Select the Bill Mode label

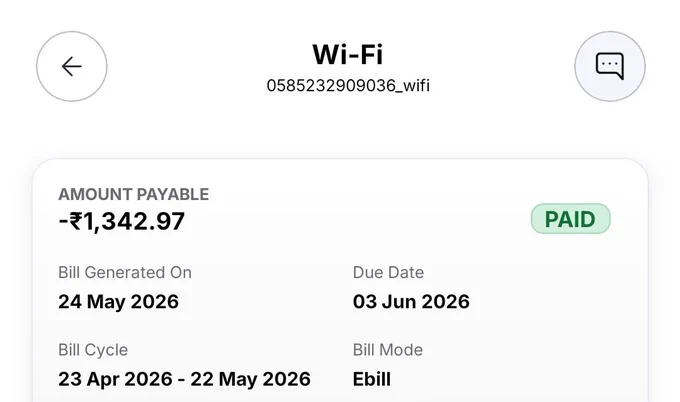388,350
